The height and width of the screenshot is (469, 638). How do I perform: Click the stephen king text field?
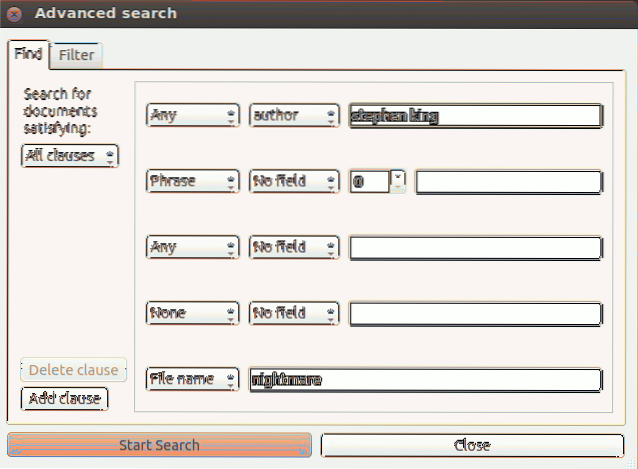[475, 115]
